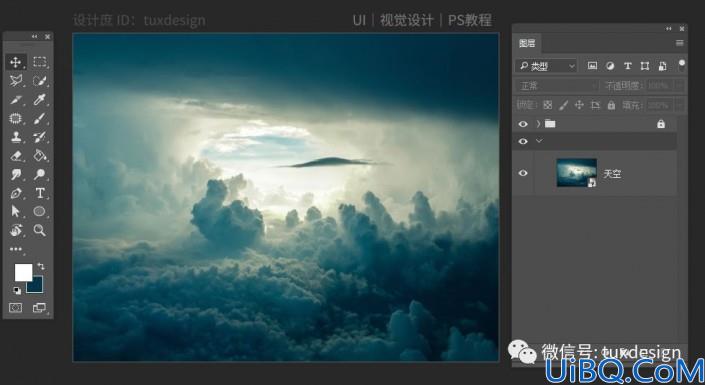The height and width of the screenshot is (385, 705).
Task: Select the Eyedropper tool
Action: pyautogui.click(x=40, y=100)
